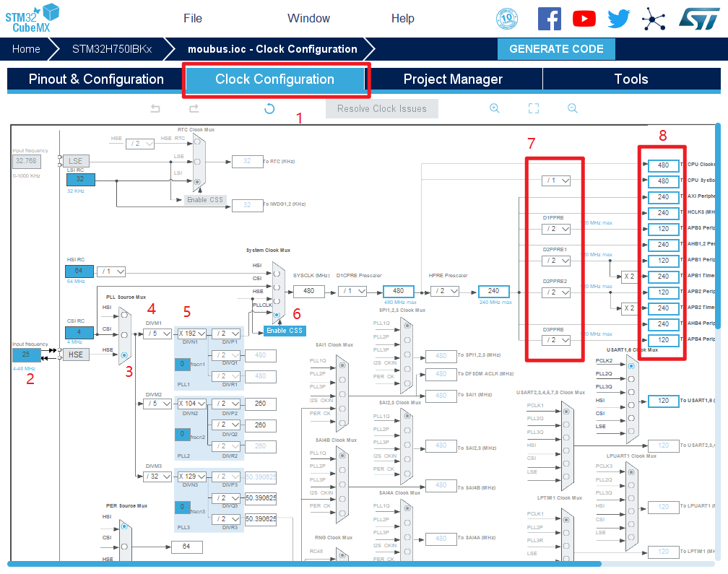Click the HSE input frequency field showing 25

click(27, 355)
